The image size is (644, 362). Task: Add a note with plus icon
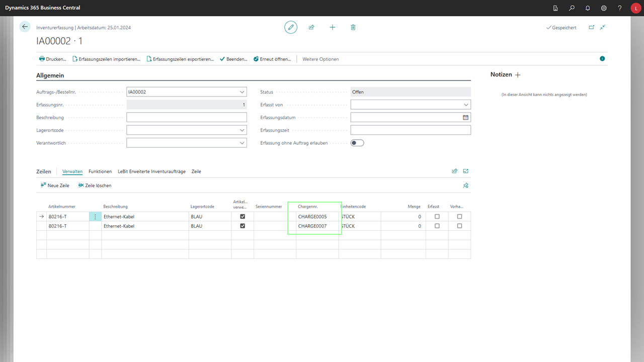coord(518,75)
